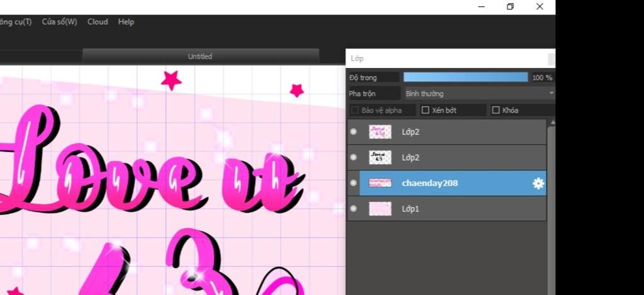Adjust the Độ trong opacity slider
Viewport: 644px width, 295px height.
[465, 77]
